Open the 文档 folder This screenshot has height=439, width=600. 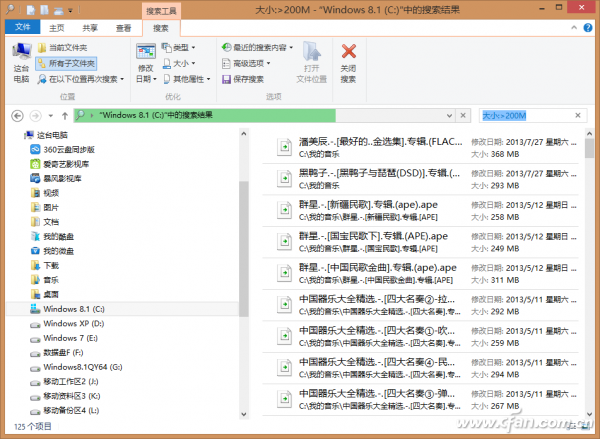(45, 222)
